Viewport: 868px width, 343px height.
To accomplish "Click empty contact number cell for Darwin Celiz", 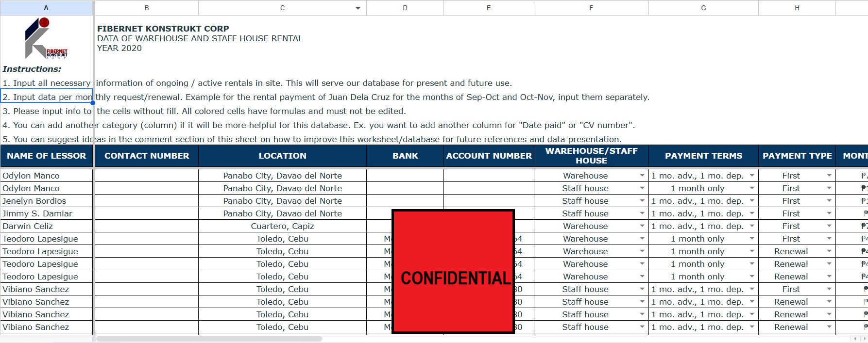I will tap(147, 226).
